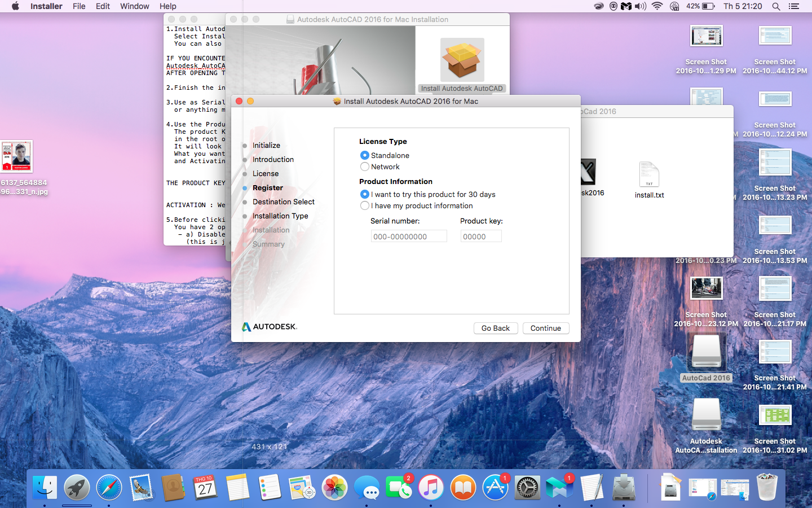The width and height of the screenshot is (812, 508).
Task: Click the Product key field
Action: pyautogui.click(x=481, y=236)
